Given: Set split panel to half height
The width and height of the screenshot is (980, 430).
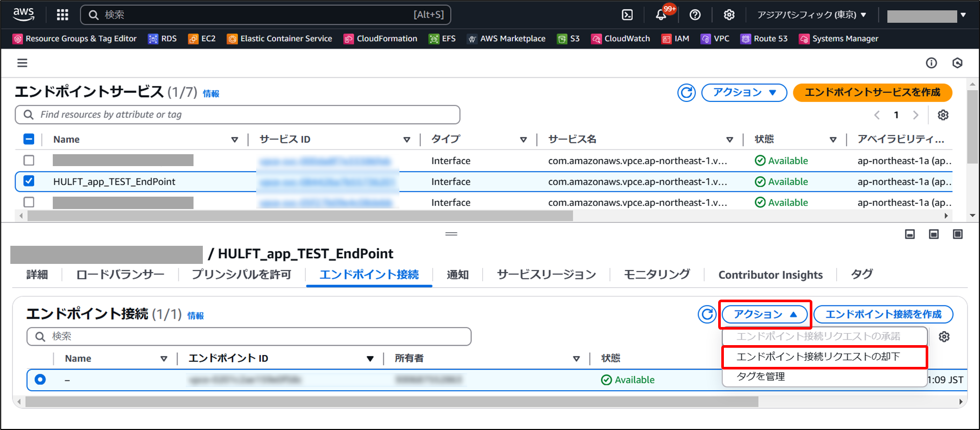Looking at the screenshot, I should [x=934, y=234].
